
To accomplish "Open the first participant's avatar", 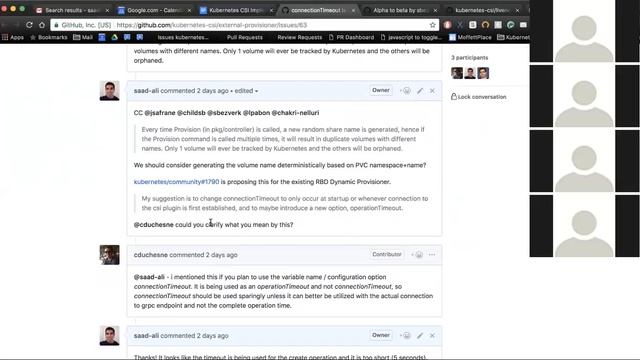I will coord(457,73).
